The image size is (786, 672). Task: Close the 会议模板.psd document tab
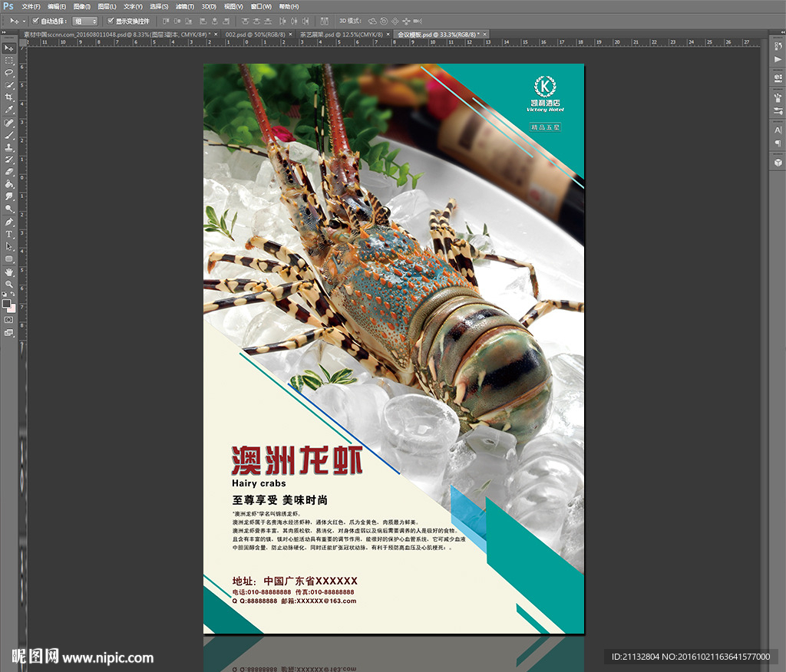coord(485,35)
